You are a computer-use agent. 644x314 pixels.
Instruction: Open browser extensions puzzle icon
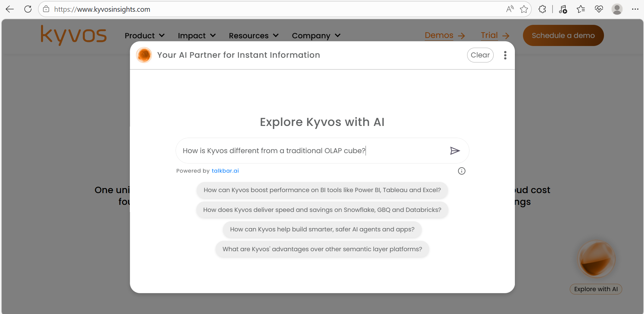[542, 9]
